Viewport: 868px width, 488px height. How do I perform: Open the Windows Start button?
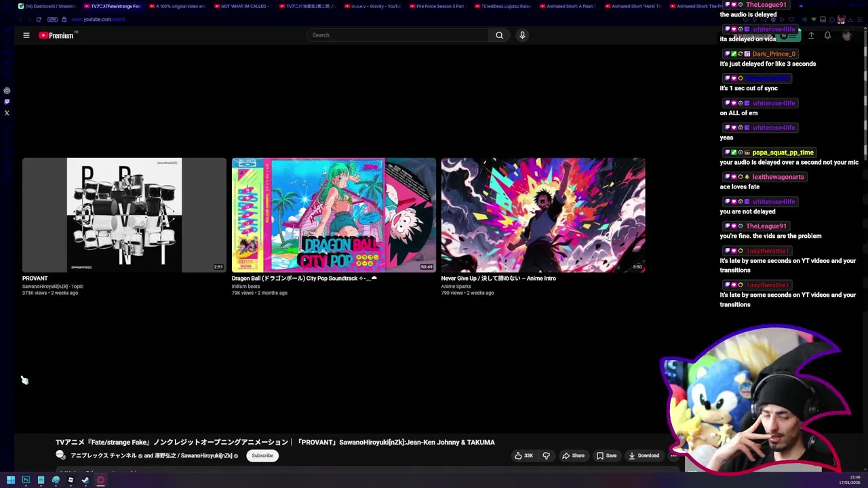tap(11, 480)
